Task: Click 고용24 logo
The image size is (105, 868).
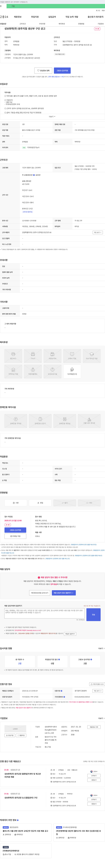Action: coord(4,17)
